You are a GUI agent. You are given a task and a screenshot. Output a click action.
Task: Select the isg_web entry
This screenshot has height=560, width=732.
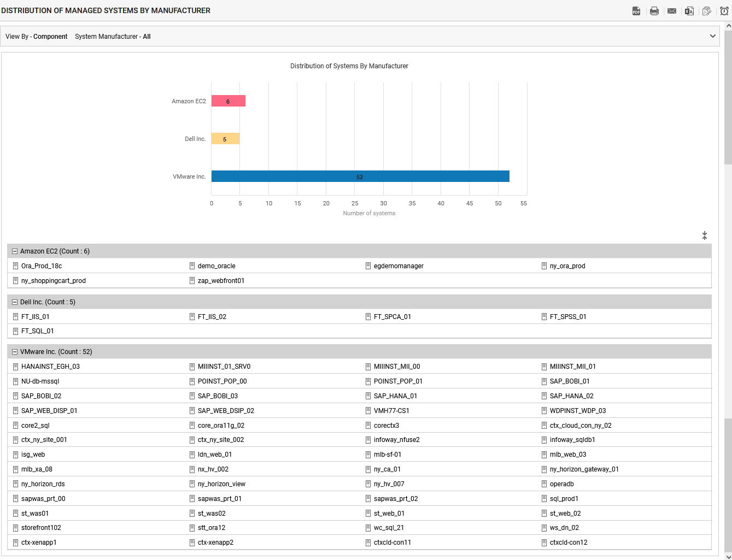click(x=33, y=455)
